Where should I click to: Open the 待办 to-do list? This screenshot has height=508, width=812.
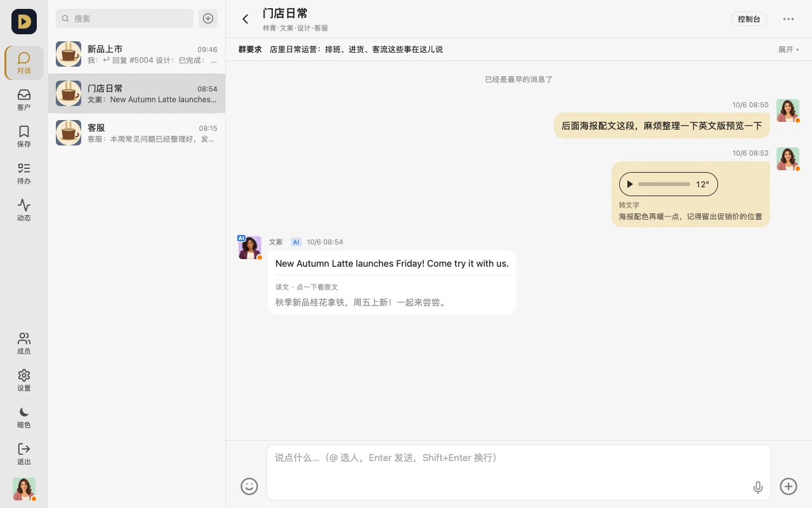[x=24, y=174]
